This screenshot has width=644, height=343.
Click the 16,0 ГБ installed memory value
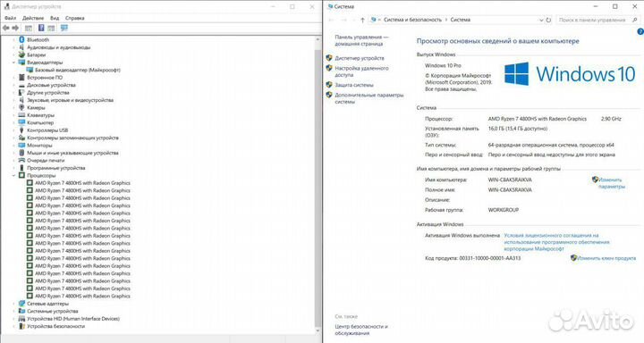518,129
